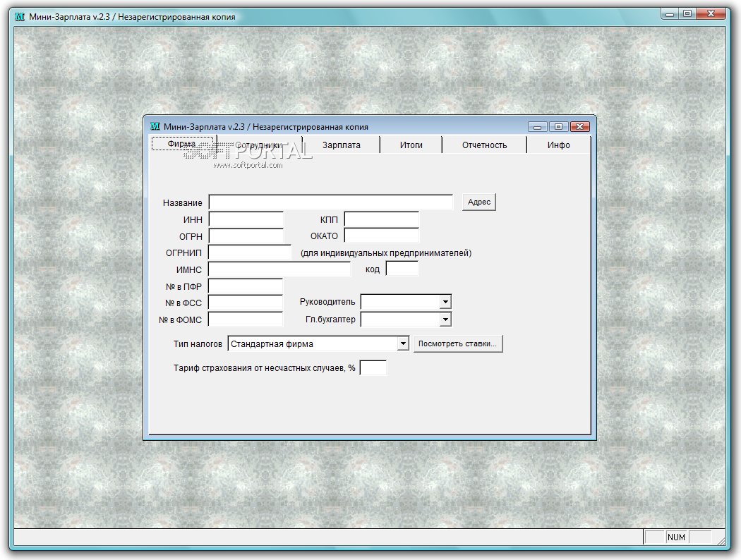
Task: Click the Адрес button
Action: 478,202
